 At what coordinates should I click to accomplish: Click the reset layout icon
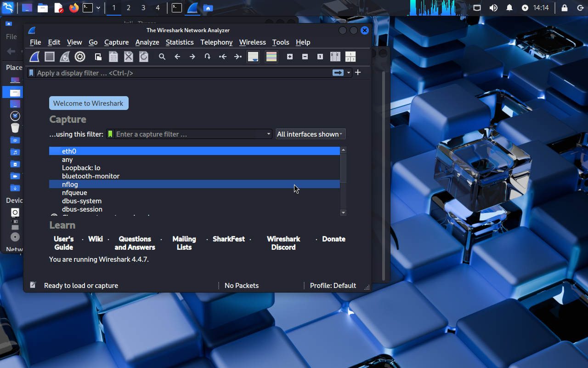[x=351, y=57]
